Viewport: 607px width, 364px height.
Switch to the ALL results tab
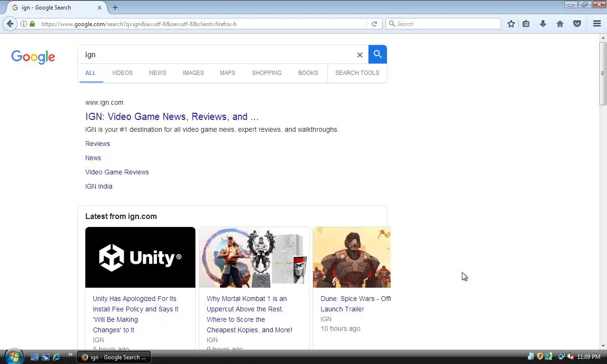point(91,73)
